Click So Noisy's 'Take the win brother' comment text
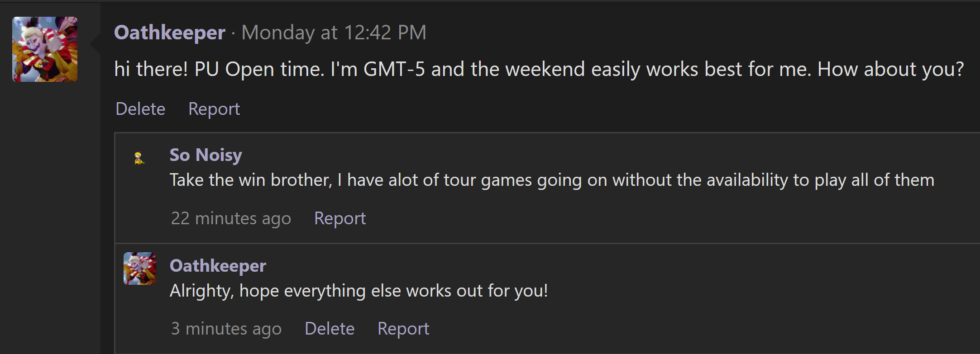Viewport: 980px width, 354px height. point(552,180)
